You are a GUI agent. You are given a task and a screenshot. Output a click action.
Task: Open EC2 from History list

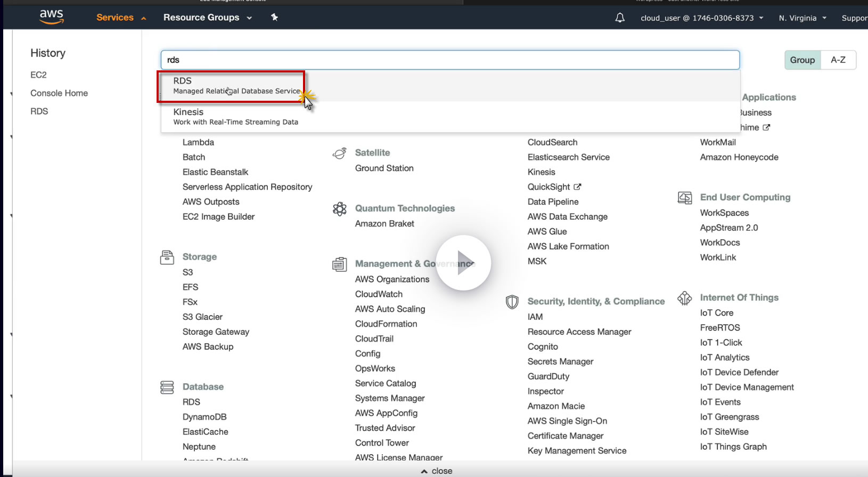pos(38,75)
